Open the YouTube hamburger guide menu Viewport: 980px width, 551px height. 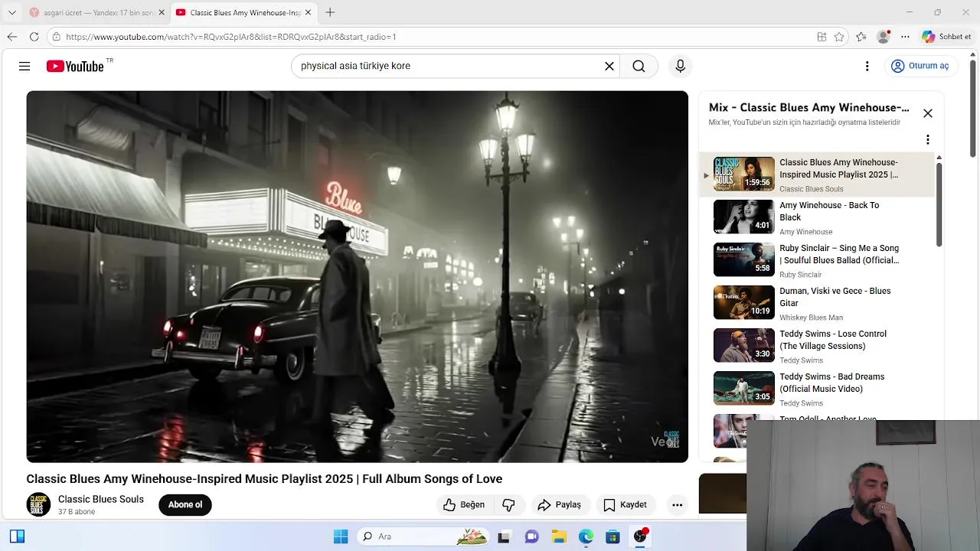pos(24,67)
